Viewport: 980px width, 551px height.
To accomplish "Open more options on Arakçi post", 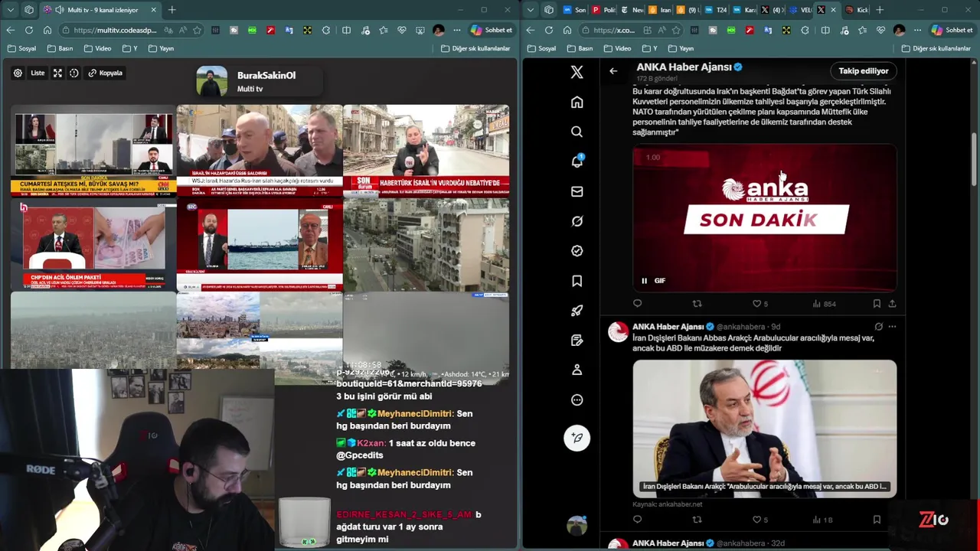I will [892, 327].
